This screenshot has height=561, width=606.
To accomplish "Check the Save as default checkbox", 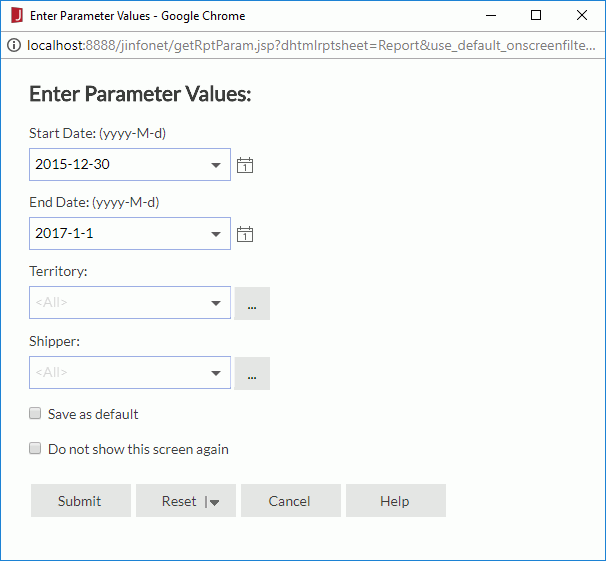I will [35, 413].
